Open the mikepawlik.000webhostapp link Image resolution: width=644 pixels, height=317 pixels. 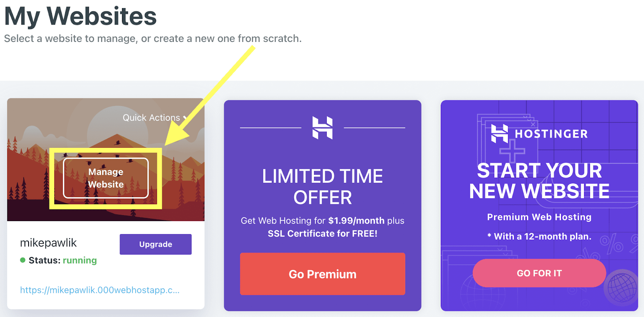[100, 290]
